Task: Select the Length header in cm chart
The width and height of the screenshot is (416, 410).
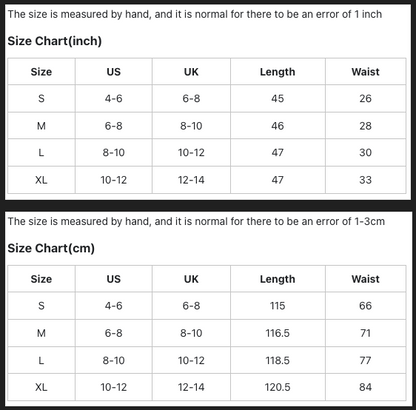Action: click(277, 279)
